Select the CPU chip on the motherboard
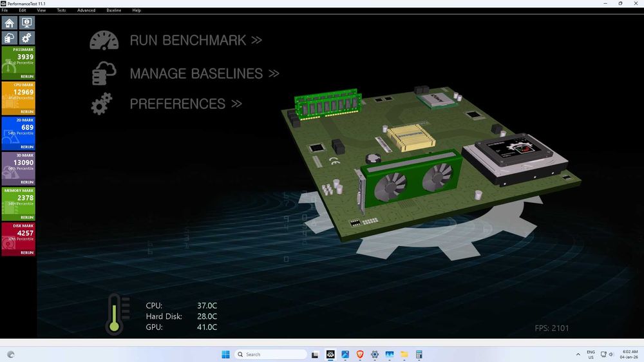 coord(436,99)
